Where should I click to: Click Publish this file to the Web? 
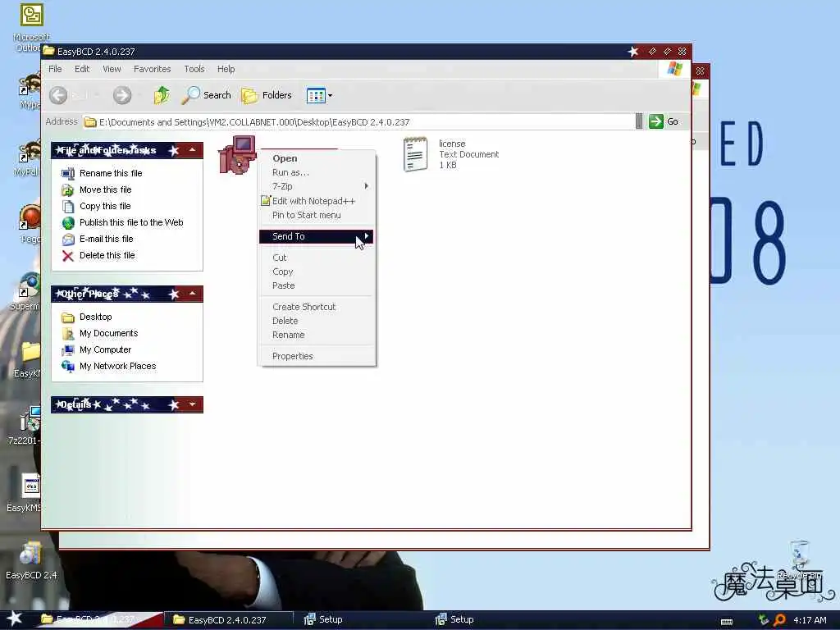(x=131, y=222)
